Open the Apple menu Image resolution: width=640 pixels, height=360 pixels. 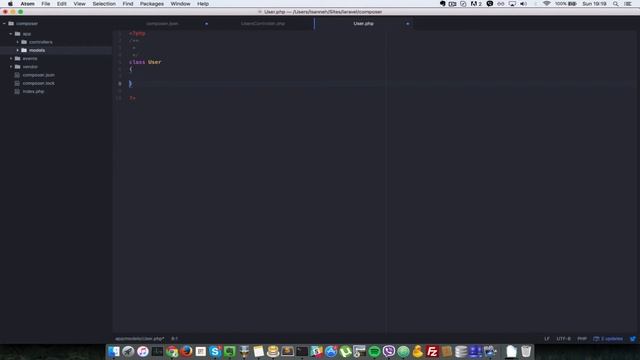pyautogui.click(x=10, y=4)
